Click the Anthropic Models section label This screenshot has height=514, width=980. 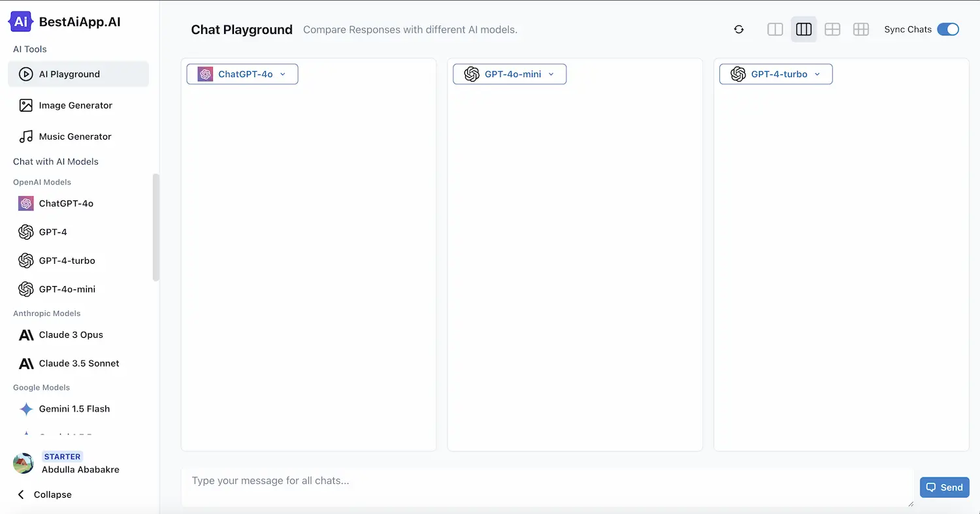[46, 313]
